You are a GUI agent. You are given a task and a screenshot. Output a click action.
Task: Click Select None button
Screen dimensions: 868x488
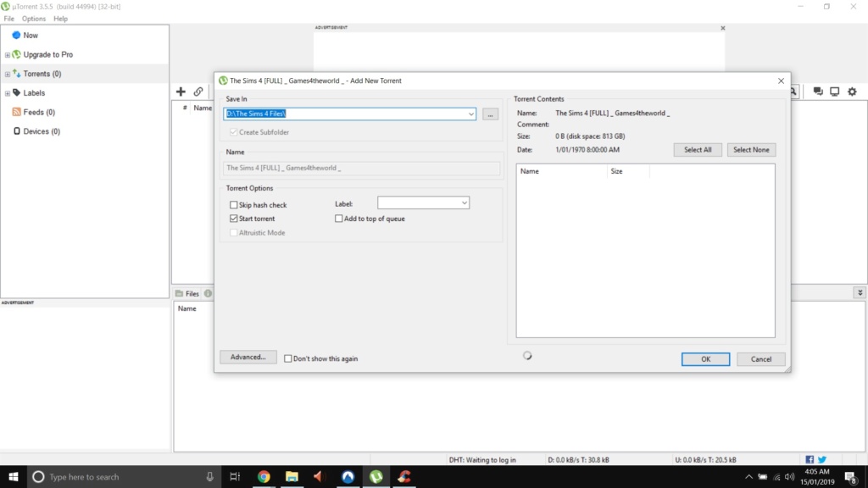[x=751, y=149]
